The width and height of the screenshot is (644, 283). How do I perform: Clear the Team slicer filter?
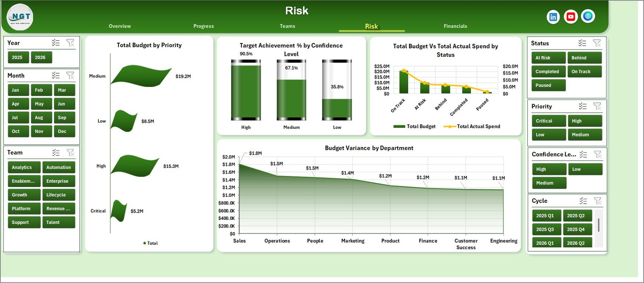(x=70, y=153)
